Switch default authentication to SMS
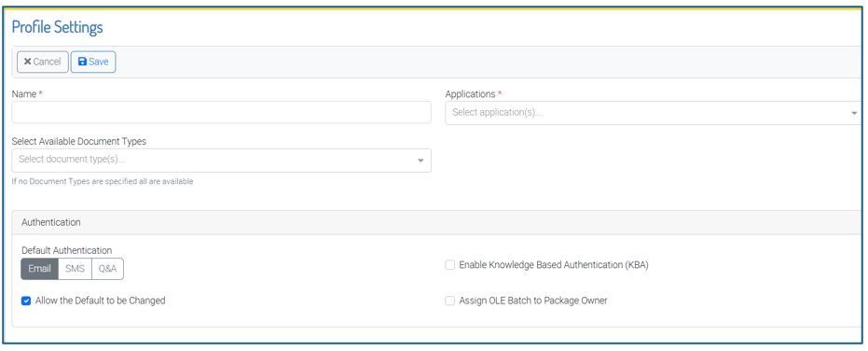 point(75,269)
